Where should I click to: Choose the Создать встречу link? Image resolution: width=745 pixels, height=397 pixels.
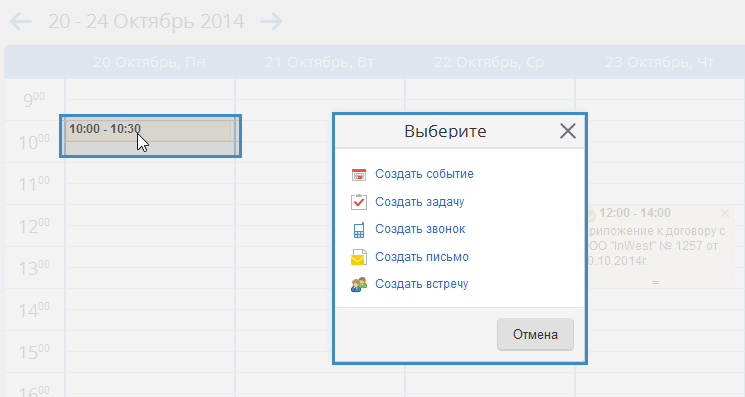point(422,284)
